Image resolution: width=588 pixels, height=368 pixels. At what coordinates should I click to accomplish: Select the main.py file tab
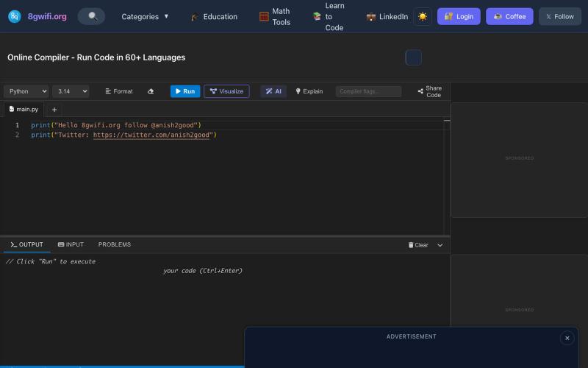click(x=24, y=109)
